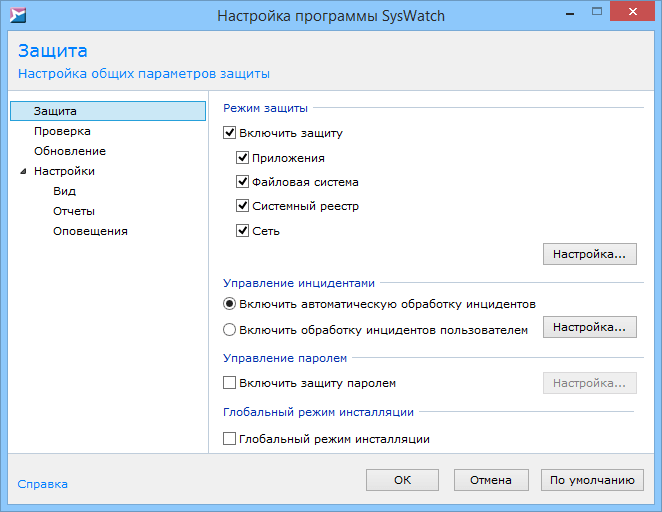Open the Отчеты settings page
The height and width of the screenshot is (512, 662).
click(x=74, y=211)
